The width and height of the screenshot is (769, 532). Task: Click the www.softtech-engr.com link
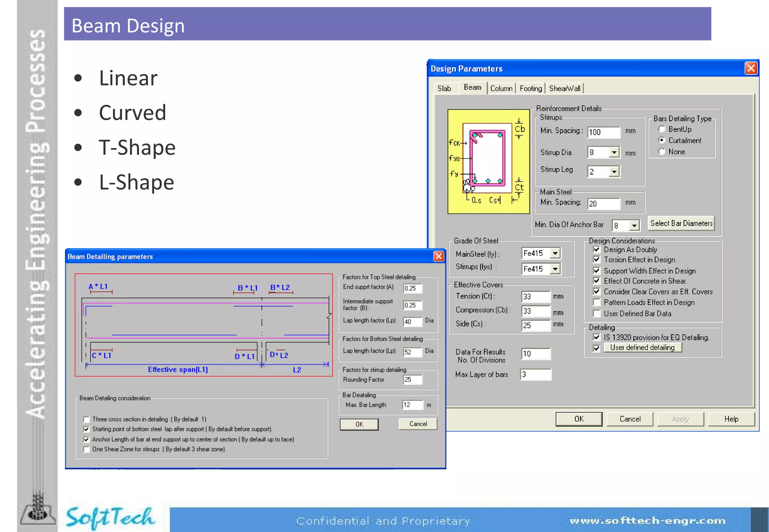coord(647,521)
